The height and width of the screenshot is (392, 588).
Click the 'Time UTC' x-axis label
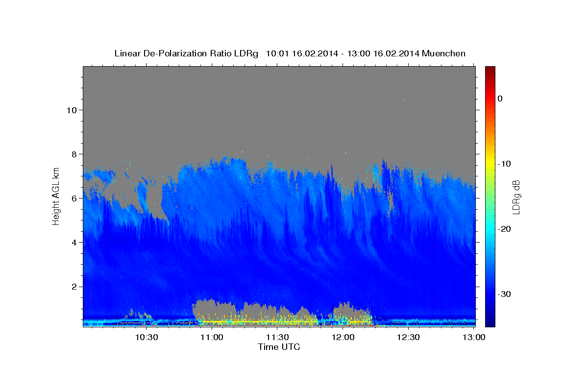pyautogui.click(x=279, y=347)
